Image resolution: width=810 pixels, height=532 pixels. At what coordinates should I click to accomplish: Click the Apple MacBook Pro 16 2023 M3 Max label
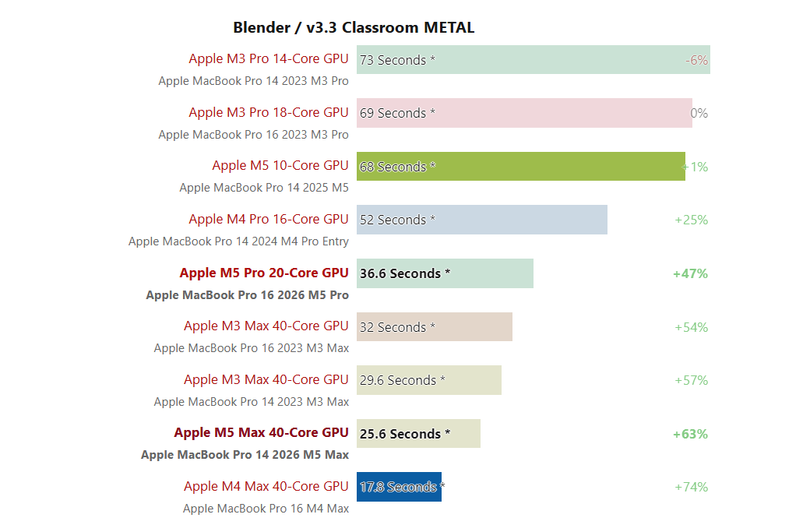[x=251, y=348]
